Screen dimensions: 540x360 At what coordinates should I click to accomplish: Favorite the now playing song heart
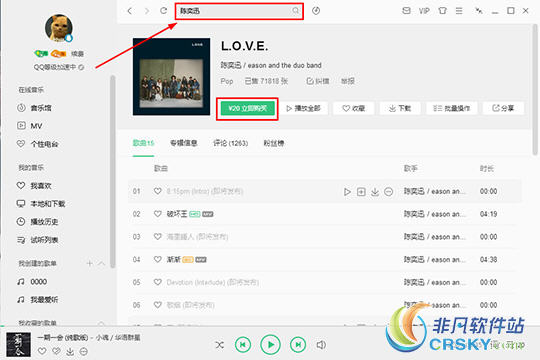click(x=42, y=351)
